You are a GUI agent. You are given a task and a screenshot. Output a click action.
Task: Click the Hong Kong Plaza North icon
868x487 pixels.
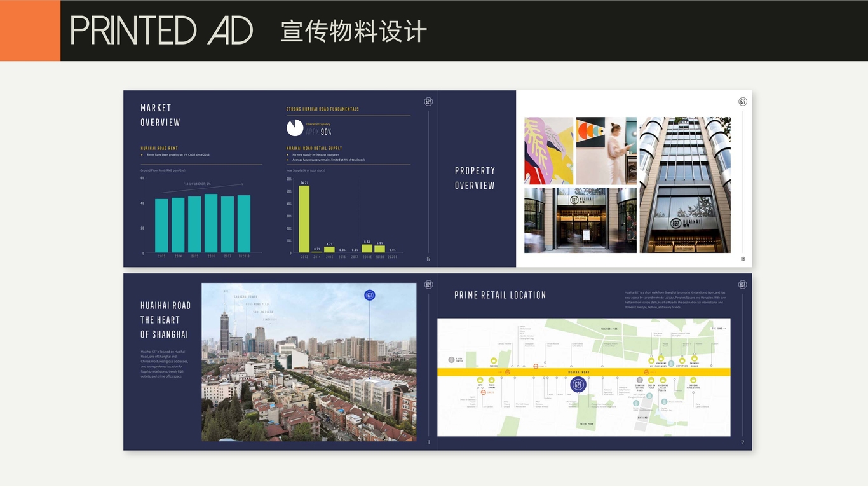661,358
